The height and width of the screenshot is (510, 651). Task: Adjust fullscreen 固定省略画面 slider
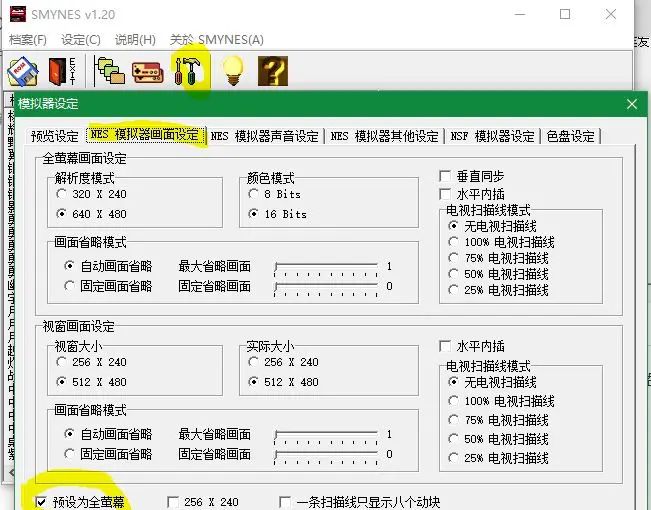(x=326, y=288)
